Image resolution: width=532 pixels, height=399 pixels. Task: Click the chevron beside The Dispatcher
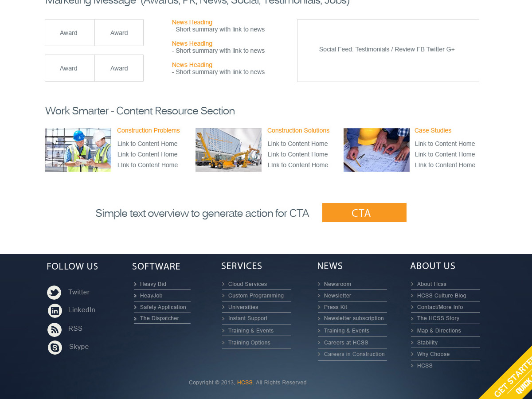pyautogui.click(x=135, y=318)
